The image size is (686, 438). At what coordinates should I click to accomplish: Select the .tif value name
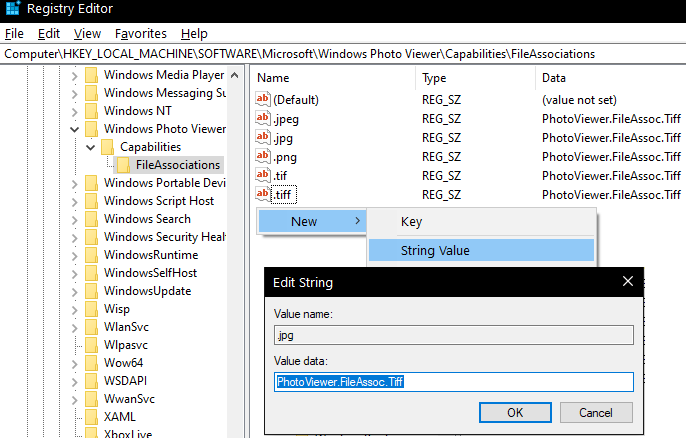click(x=280, y=176)
